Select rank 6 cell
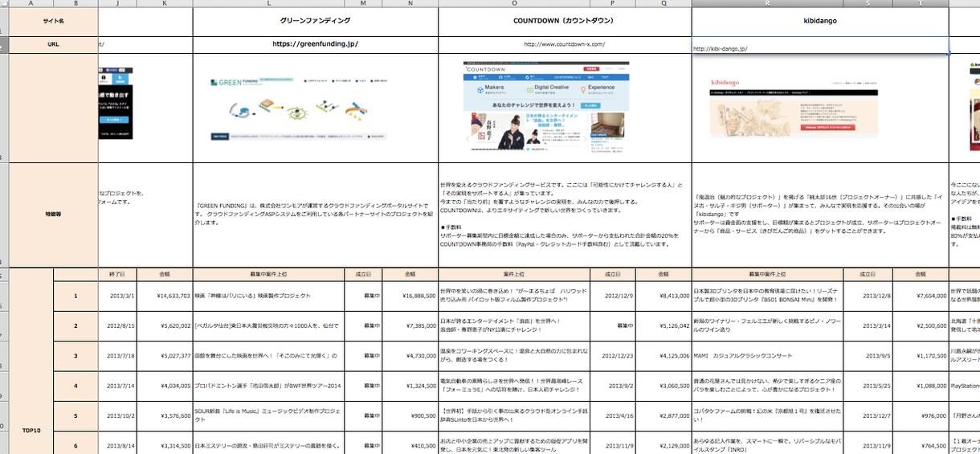Image resolution: width=980 pixels, height=454 pixels. [x=76, y=444]
